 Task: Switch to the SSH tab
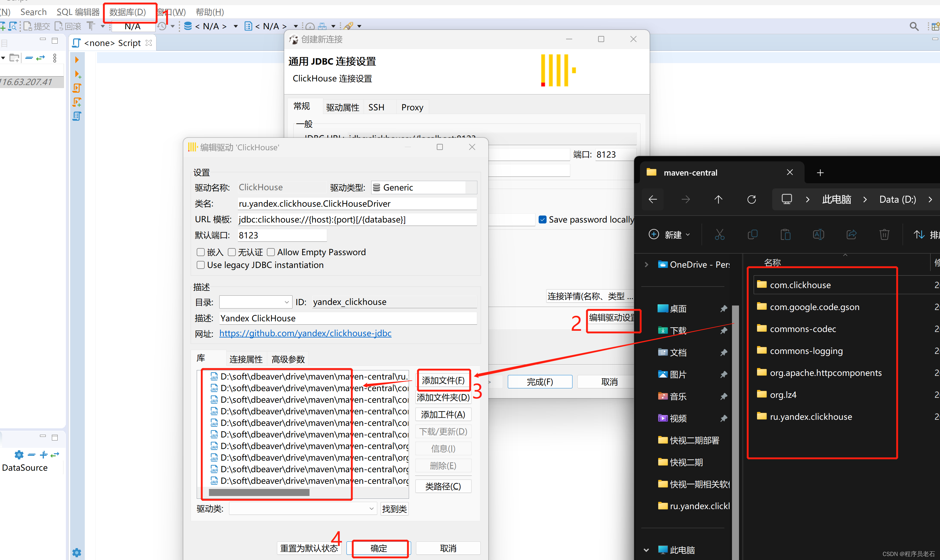point(376,108)
